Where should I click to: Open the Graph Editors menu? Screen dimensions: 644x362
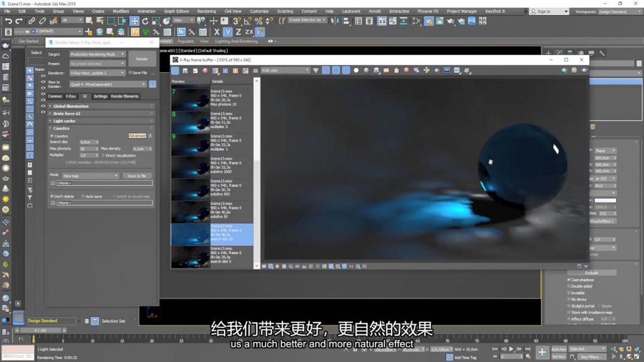177,11
